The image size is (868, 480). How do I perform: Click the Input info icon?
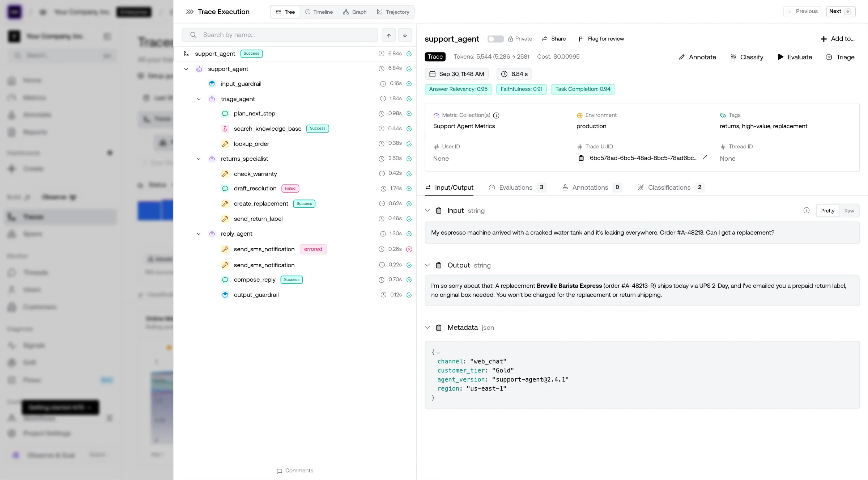point(807,210)
